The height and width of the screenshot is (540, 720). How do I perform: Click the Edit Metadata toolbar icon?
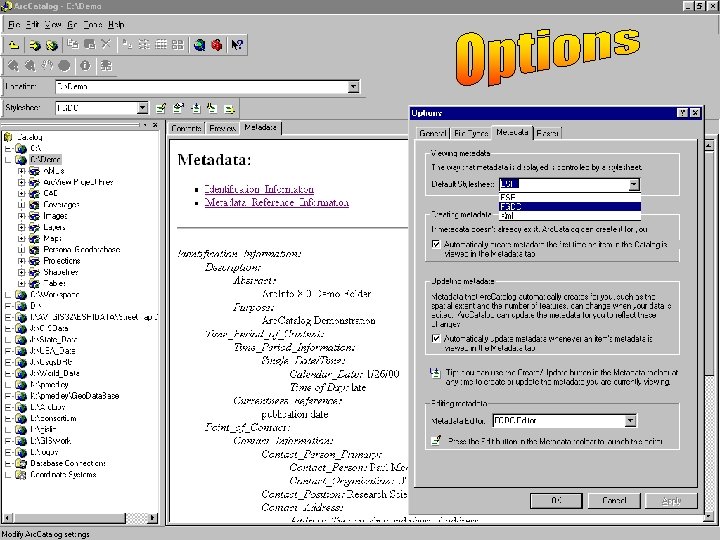(161, 108)
